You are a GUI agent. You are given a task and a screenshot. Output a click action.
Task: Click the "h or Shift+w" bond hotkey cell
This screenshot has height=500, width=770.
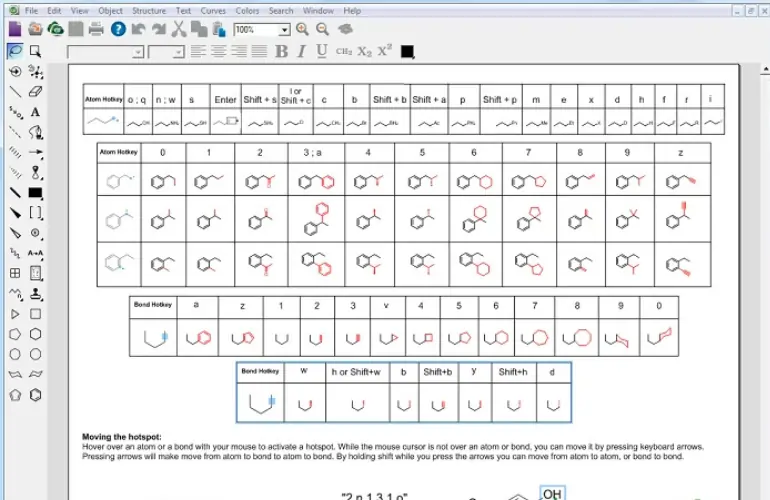357,372
